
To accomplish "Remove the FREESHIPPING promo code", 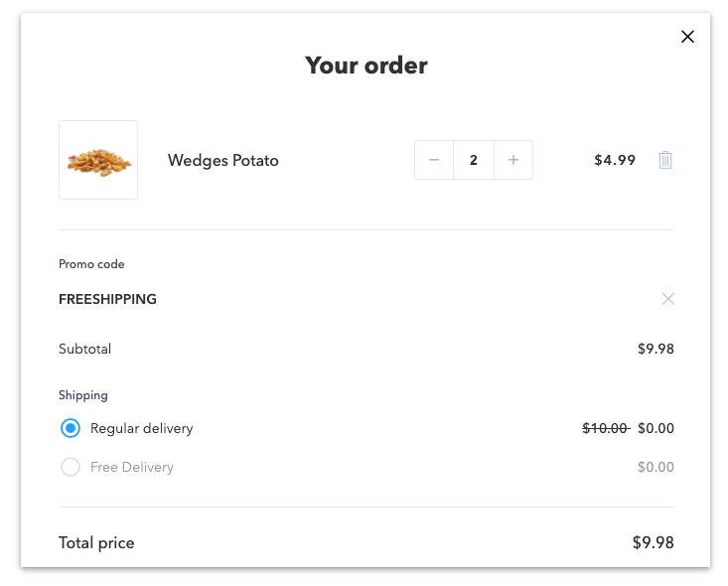I will point(667,299).
